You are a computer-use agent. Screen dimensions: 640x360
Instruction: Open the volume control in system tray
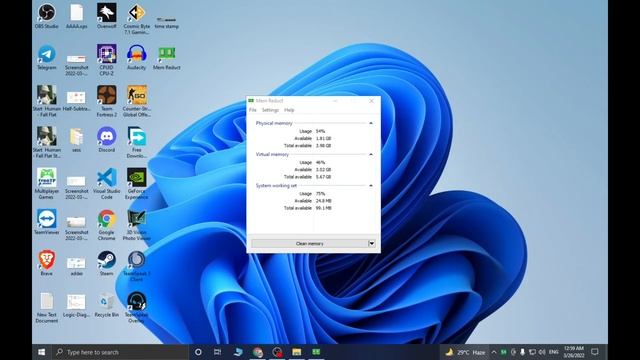coord(542,352)
